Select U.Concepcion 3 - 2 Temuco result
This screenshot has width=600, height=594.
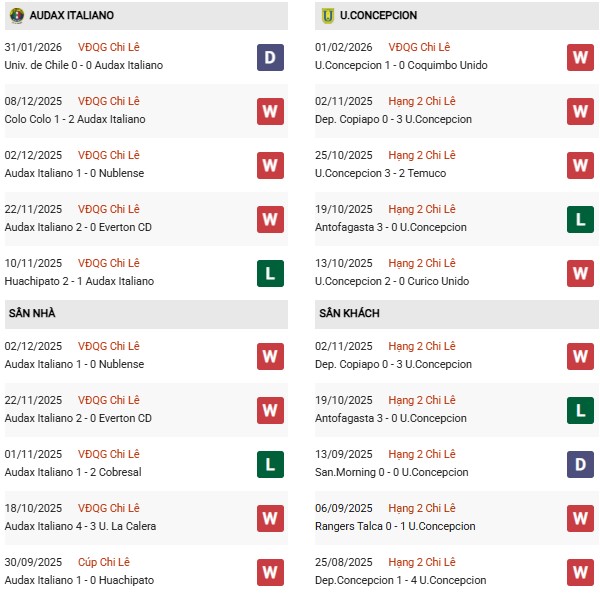click(380, 173)
